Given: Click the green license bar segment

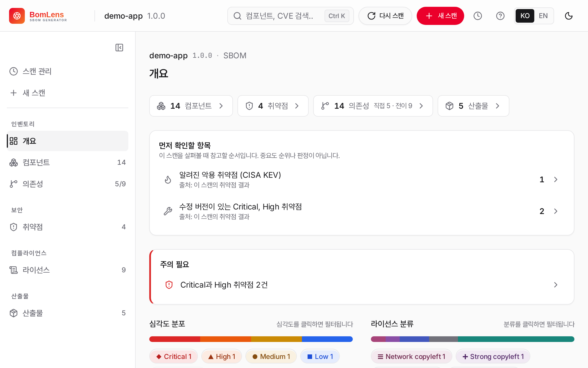Looking at the screenshot, I should [x=516, y=339].
